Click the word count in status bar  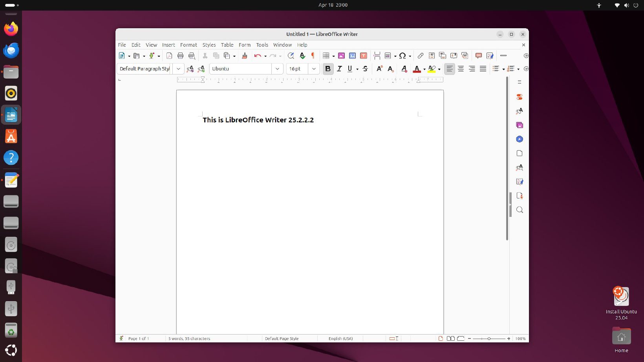(189, 338)
